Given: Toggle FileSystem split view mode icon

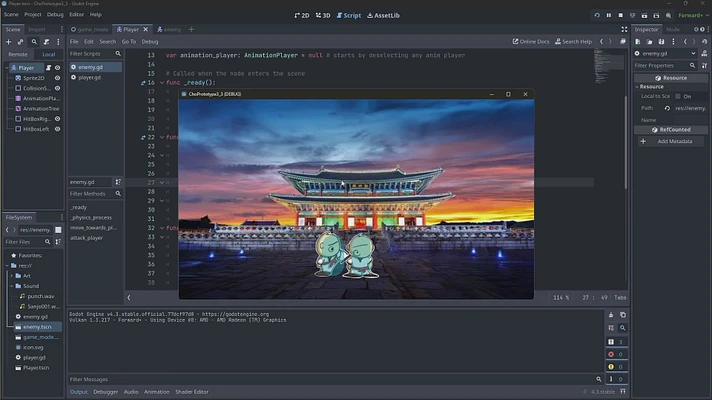Looking at the screenshot, I should coord(58,230).
